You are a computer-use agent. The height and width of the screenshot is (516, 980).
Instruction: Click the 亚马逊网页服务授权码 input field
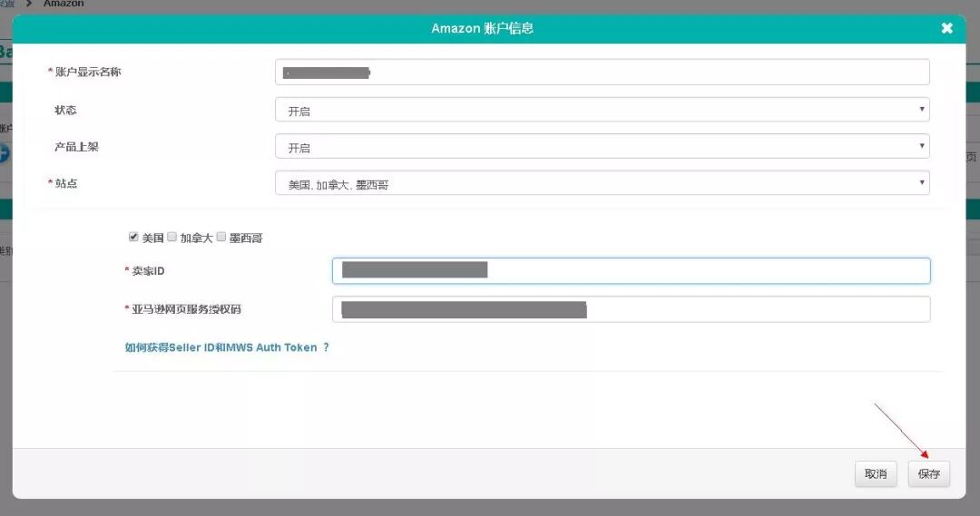coord(632,309)
